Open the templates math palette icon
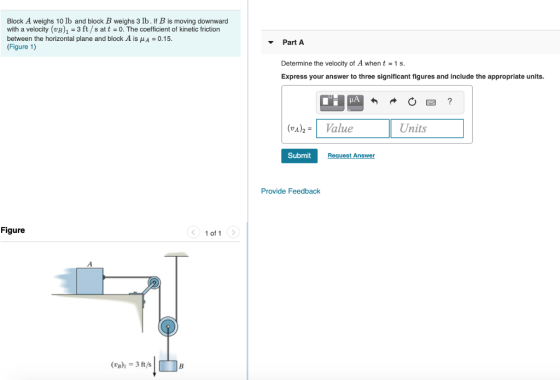The width and height of the screenshot is (560, 380). 332,102
